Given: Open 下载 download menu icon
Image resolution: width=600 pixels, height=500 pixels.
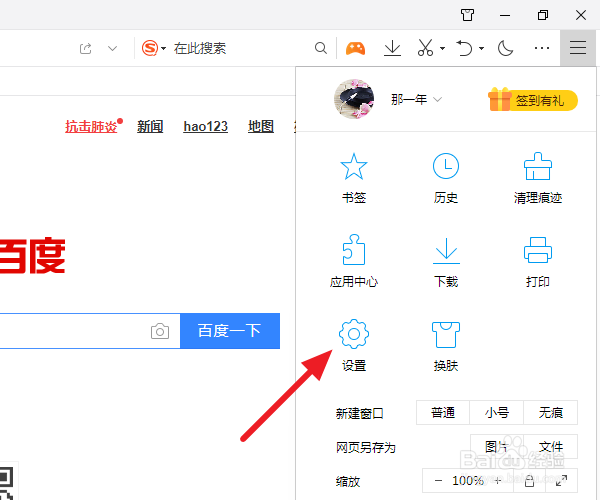Looking at the screenshot, I should pos(446,262).
